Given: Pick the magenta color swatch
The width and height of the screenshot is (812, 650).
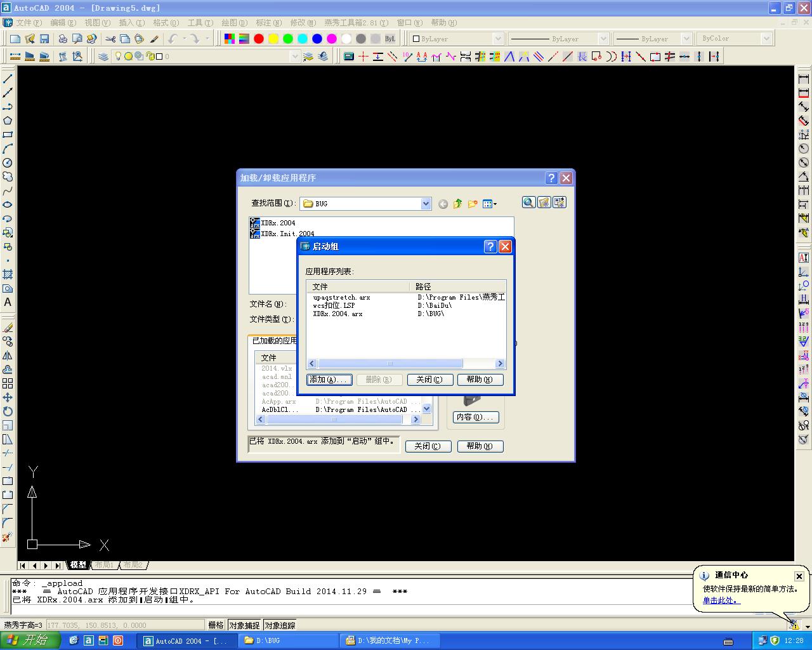Looking at the screenshot, I should coord(332,39).
